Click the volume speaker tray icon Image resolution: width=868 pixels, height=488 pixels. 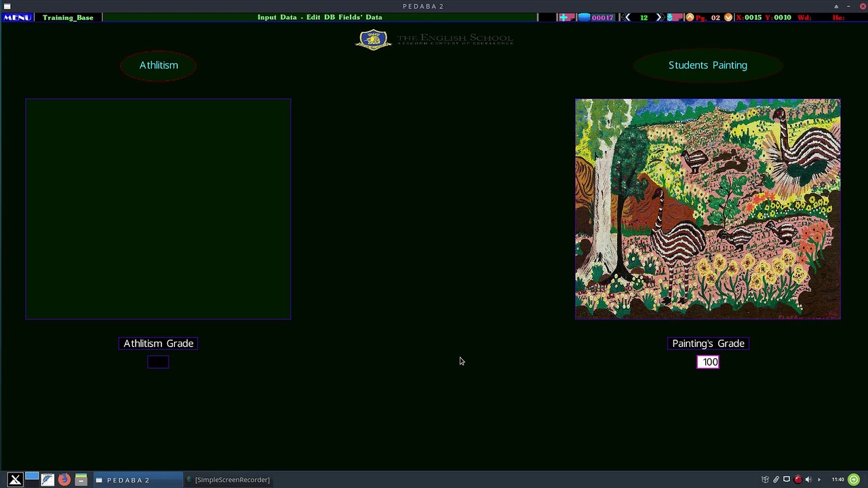[x=808, y=480]
